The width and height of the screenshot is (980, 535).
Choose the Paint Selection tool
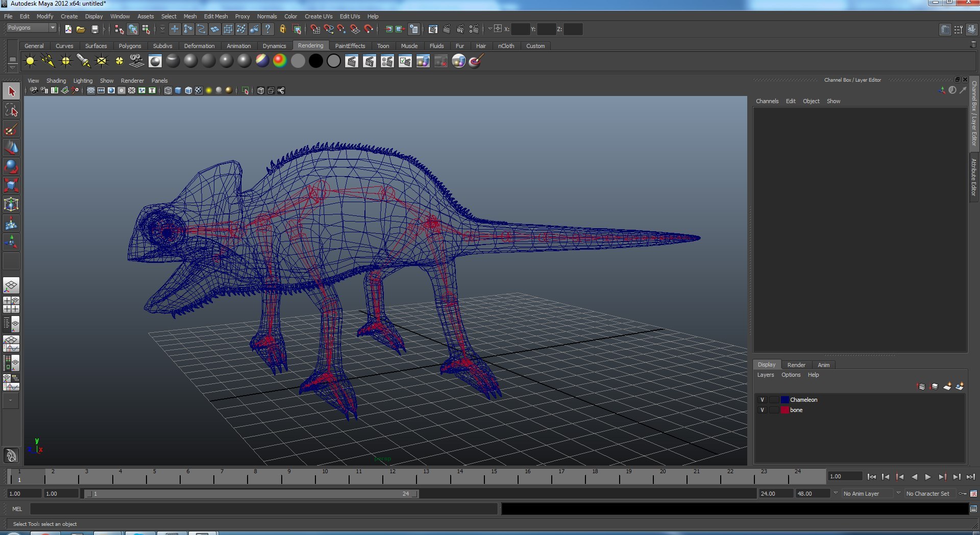(11, 129)
